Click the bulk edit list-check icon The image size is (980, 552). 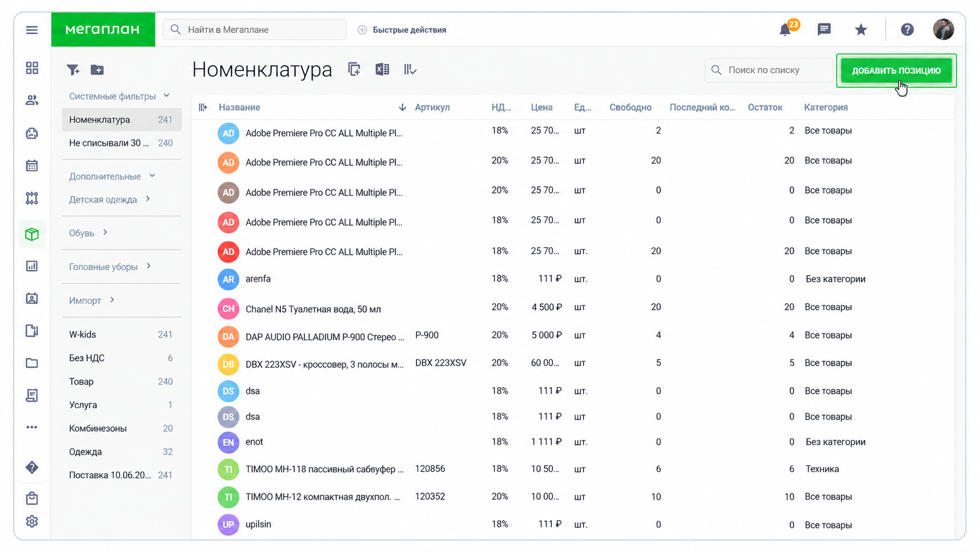pyautogui.click(x=410, y=69)
